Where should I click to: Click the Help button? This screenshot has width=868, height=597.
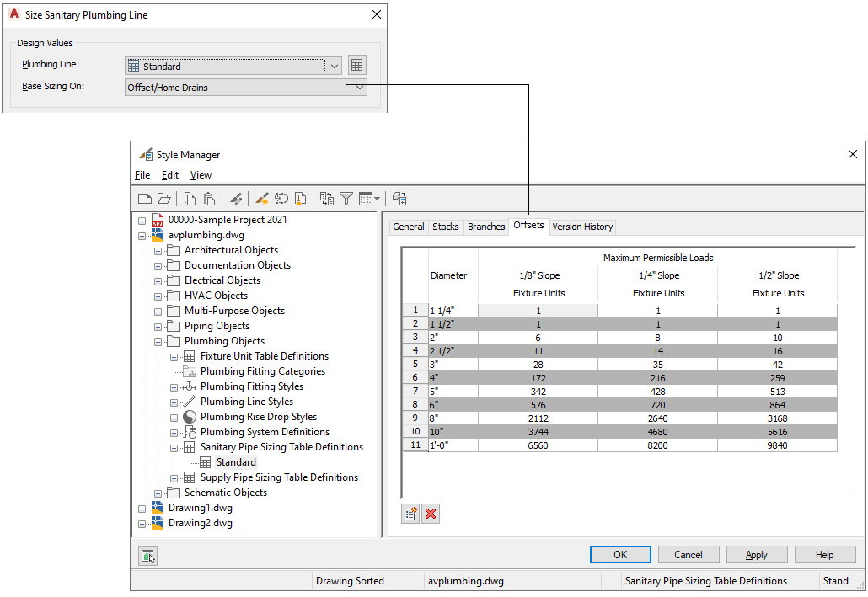point(824,554)
